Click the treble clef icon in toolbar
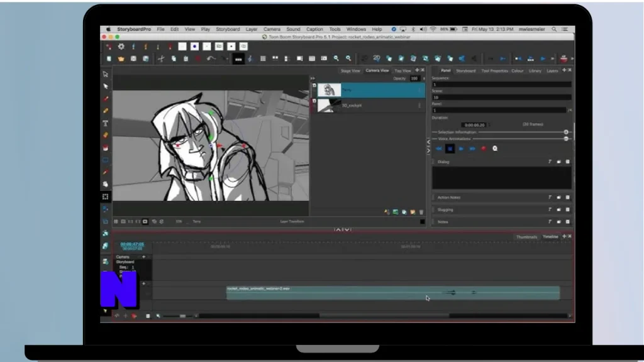The image size is (644, 362). (250, 58)
